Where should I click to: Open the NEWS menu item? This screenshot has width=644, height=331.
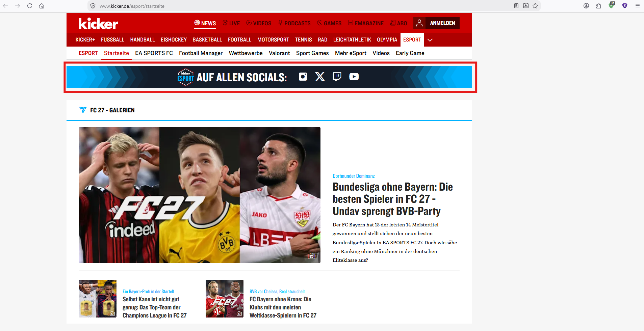coord(205,23)
